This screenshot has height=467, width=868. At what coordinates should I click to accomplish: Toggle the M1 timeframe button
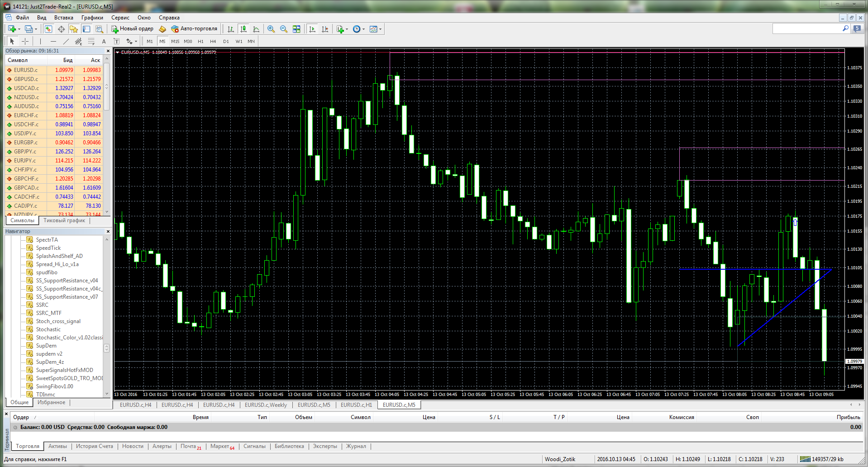150,41
